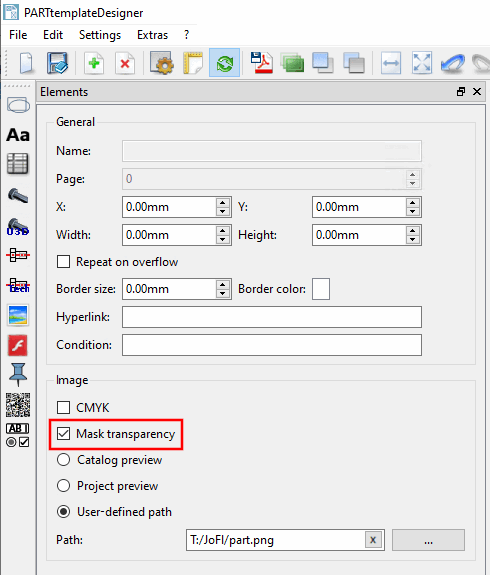Increase the Width stepper
Screen dimensions: 490x575
pos(223,230)
